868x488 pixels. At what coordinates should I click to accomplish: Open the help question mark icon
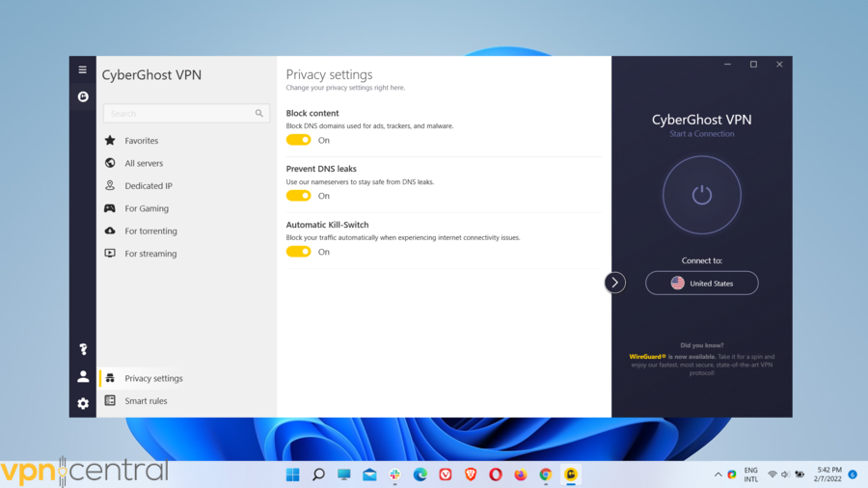pyautogui.click(x=83, y=349)
